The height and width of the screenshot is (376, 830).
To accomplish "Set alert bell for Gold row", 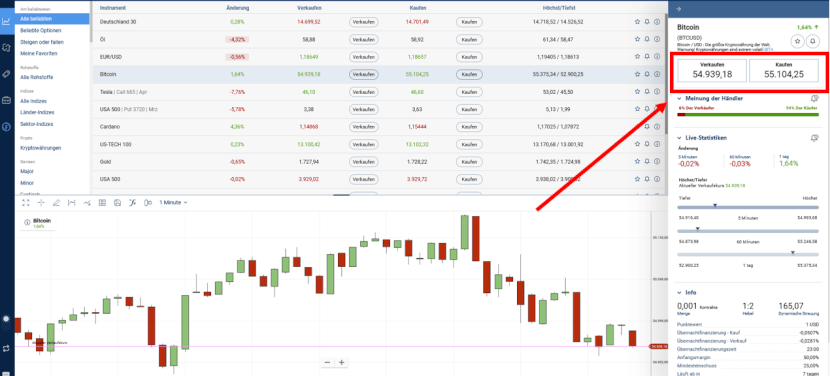I will 647,162.
